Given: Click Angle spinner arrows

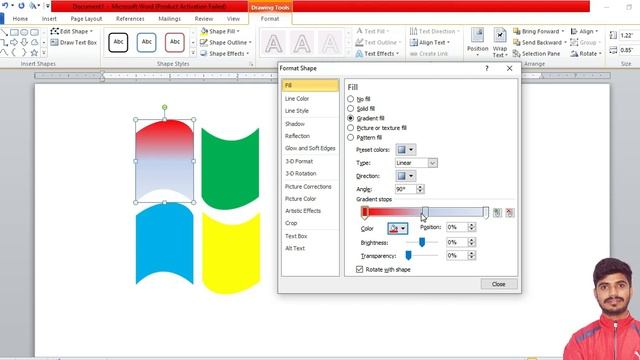Looking at the screenshot, I should pyautogui.click(x=420, y=189).
